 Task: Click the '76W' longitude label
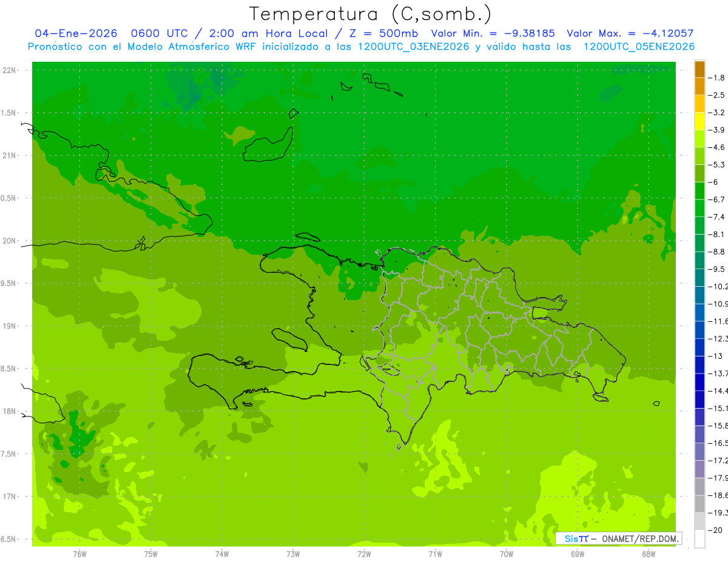79,554
